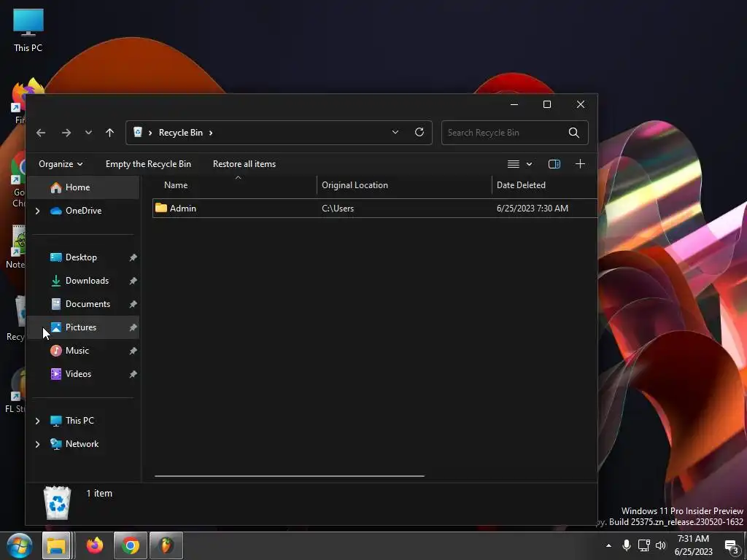Open the address bar history dropdown
This screenshot has height=560, width=747.
(395, 133)
